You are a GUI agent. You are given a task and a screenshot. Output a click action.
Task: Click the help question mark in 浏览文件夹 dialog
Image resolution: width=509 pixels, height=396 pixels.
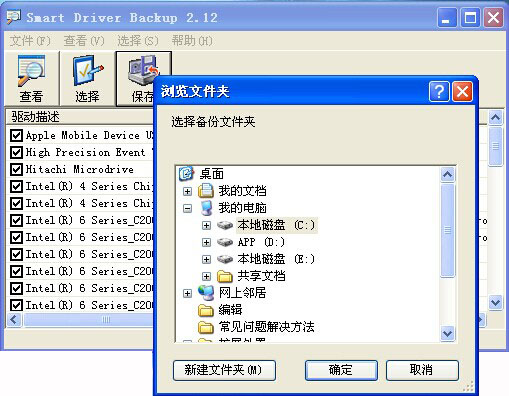(439, 91)
